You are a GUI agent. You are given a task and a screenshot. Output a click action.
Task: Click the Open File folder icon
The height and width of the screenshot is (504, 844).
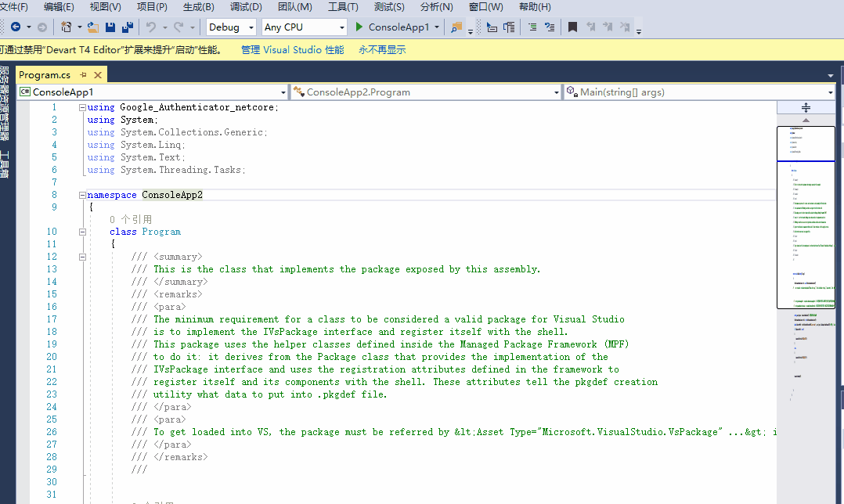click(93, 27)
